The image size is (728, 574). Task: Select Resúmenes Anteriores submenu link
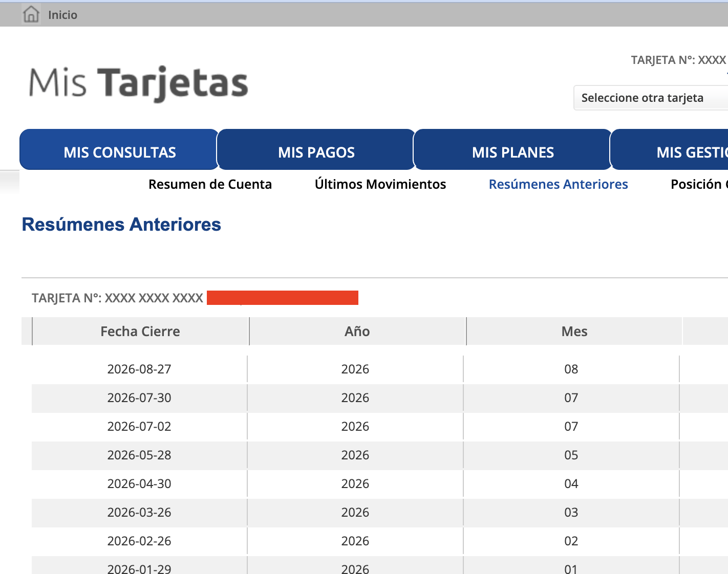[558, 184]
